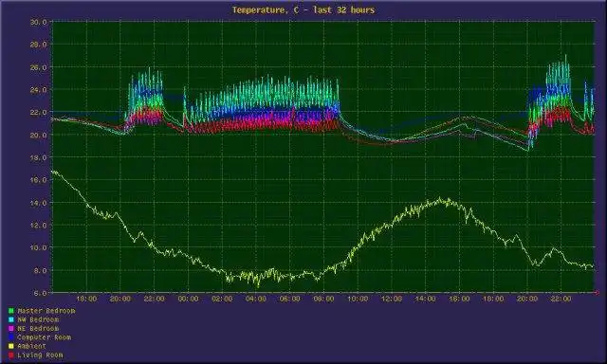Click the 12.0 y-axis label
Image resolution: width=607 pixels, height=364 pixels.
point(39,226)
